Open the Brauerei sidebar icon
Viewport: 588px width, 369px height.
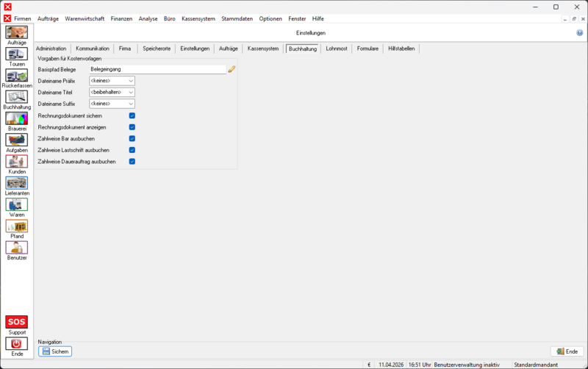click(x=16, y=118)
